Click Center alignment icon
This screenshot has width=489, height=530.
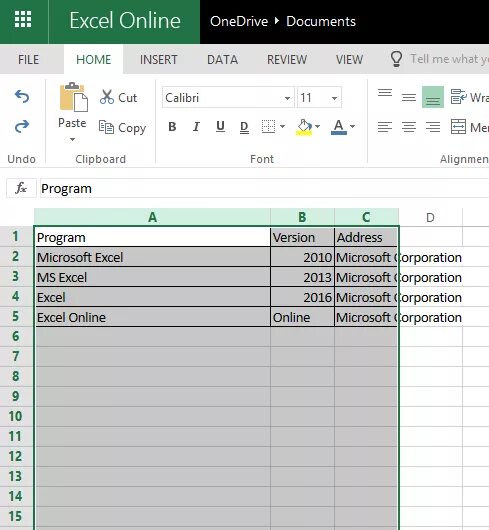[409, 127]
